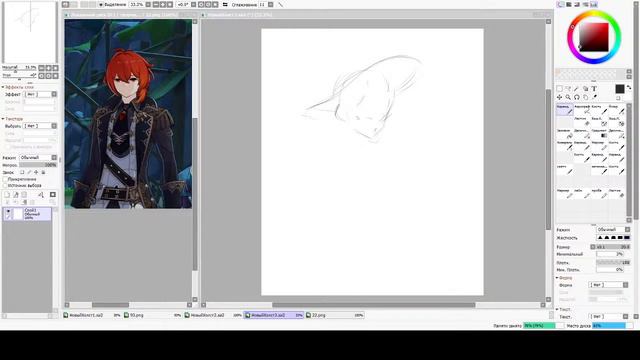Toggle the lock all option

click(43, 172)
